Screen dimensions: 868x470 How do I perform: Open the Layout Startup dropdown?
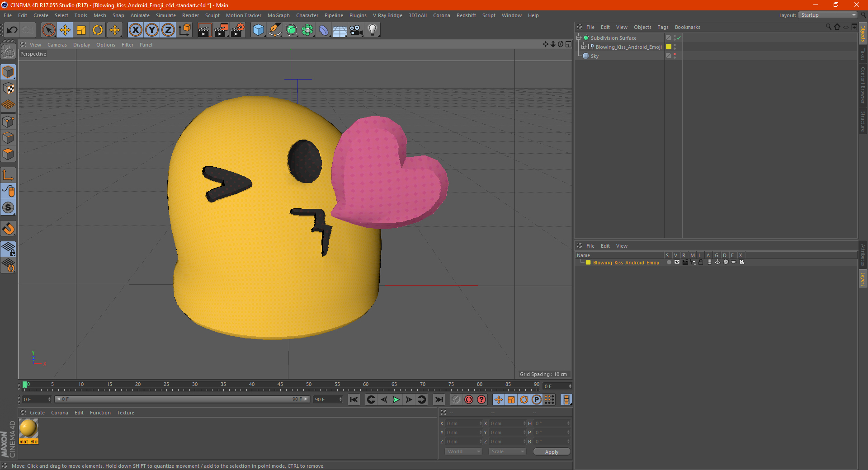coord(828,15)
